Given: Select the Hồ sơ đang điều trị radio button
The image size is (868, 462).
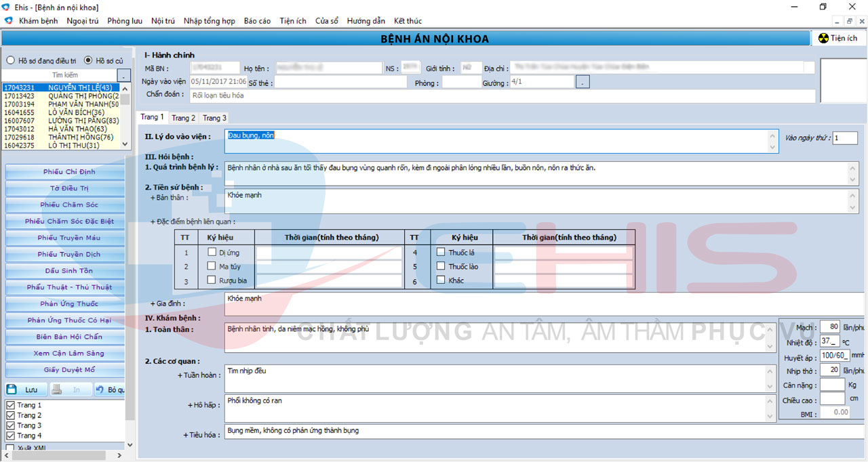Looking at the screenshot, I should pyautogui.click(x=11, y=60).
